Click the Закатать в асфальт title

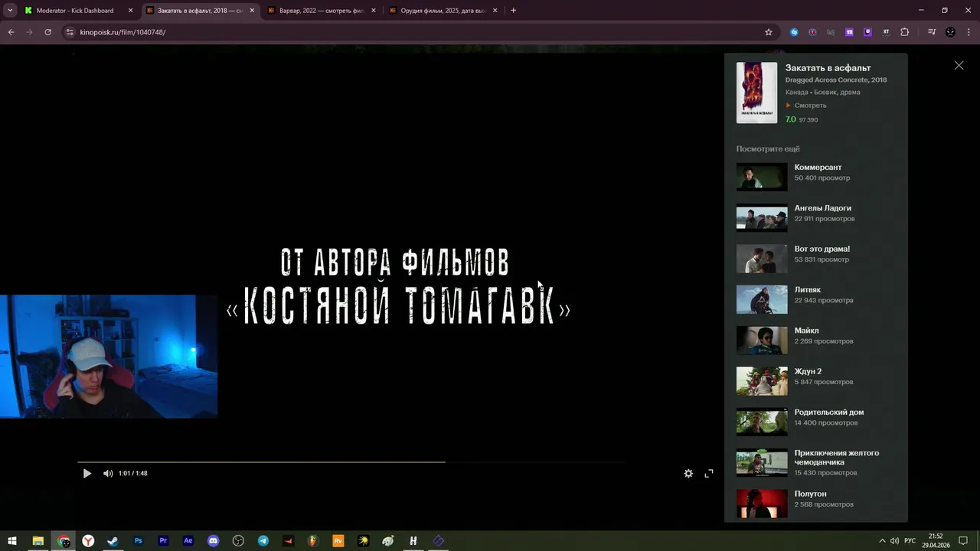click(828, 68)
